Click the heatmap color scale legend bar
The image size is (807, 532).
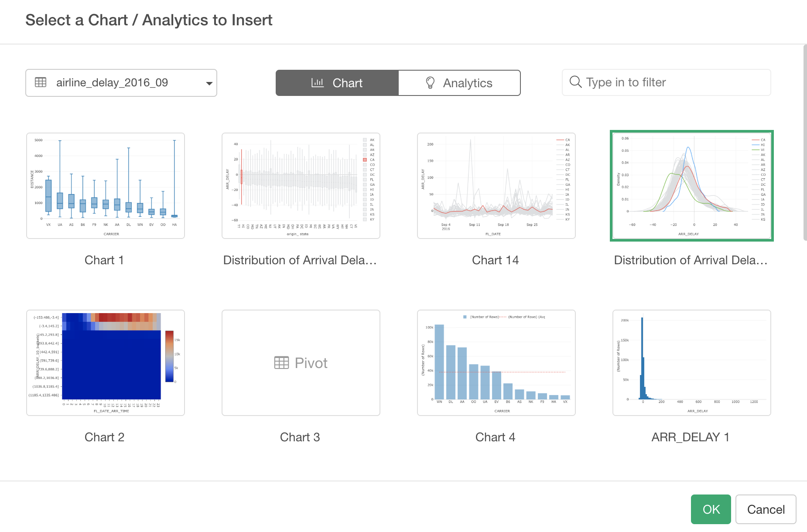[169, 356]
